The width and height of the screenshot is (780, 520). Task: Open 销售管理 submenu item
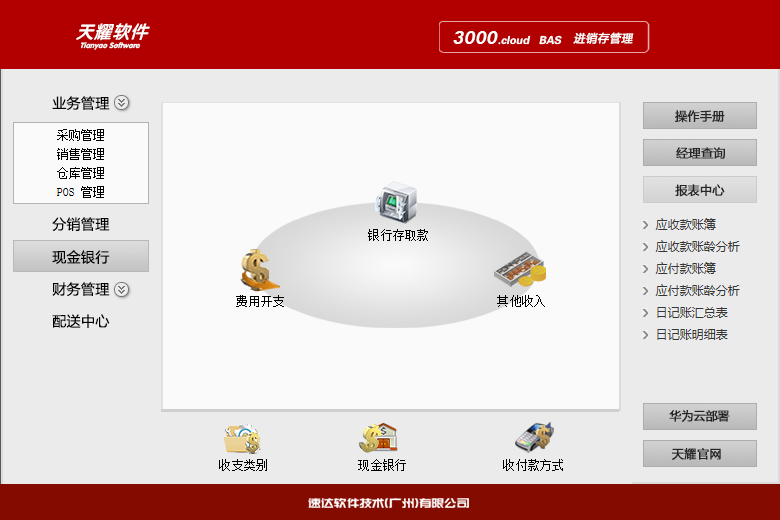tap(81, 154)
